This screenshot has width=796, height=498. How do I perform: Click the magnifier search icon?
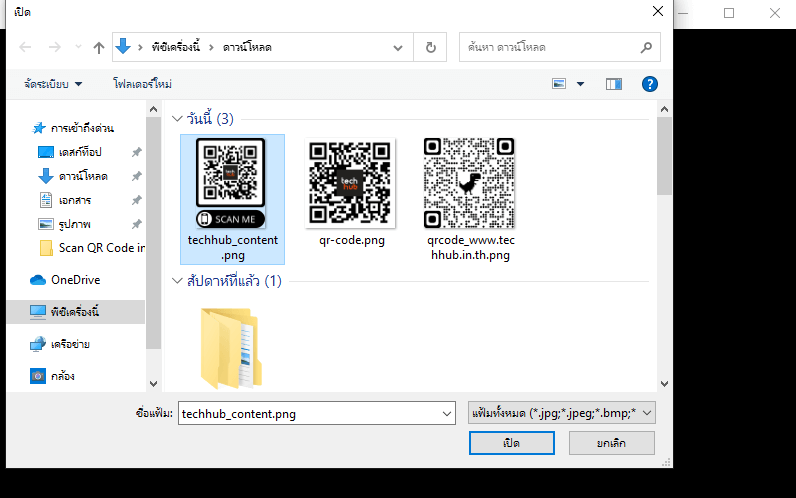[646, 47]
